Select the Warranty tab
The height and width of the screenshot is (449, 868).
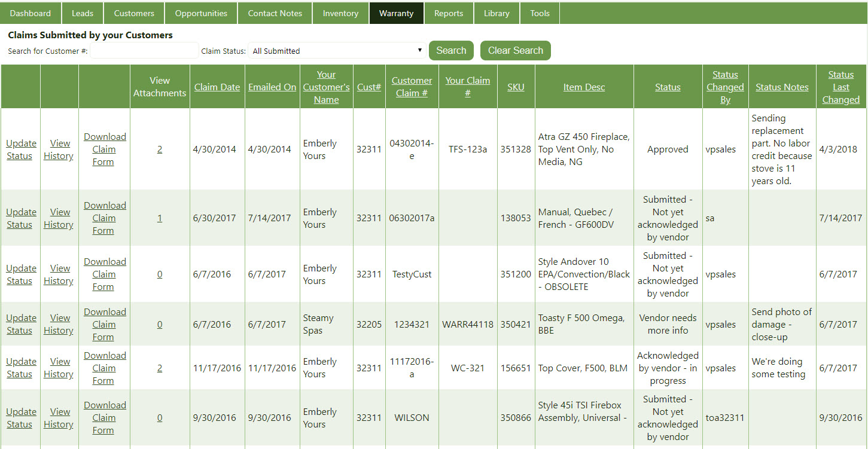click(x=396, y=13)
